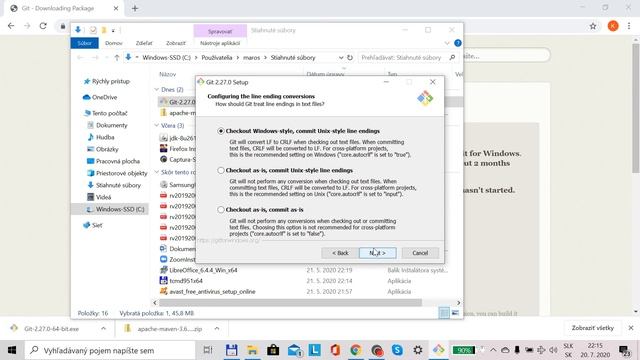Open Skype from the taskbar
The height and width of the screenshot is (360, 640).
coord(397,350)
